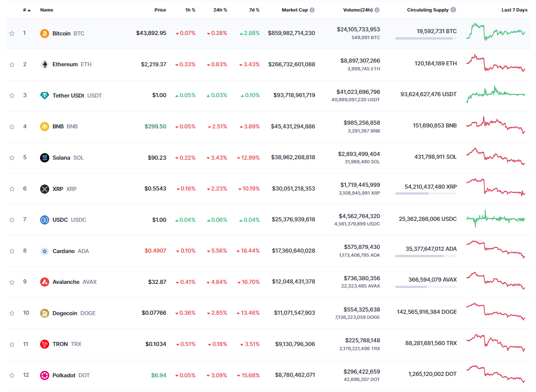Open USDC's last 7 days chart
Image resolution: width=536 pixels, height=392 pixels.
coord(495,219)
